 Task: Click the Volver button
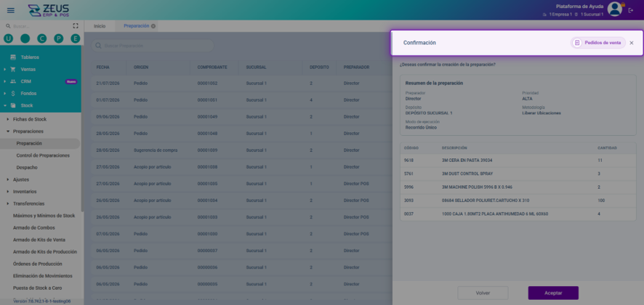(483, 293)
